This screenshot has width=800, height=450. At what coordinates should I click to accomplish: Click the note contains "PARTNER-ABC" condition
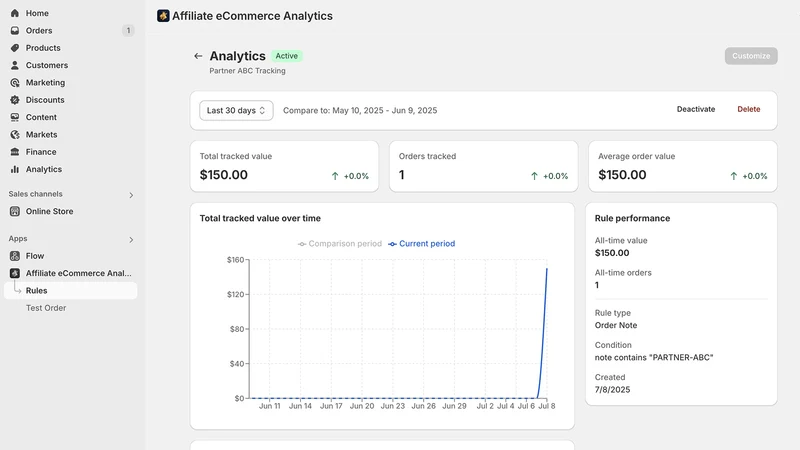pos(654,358)
